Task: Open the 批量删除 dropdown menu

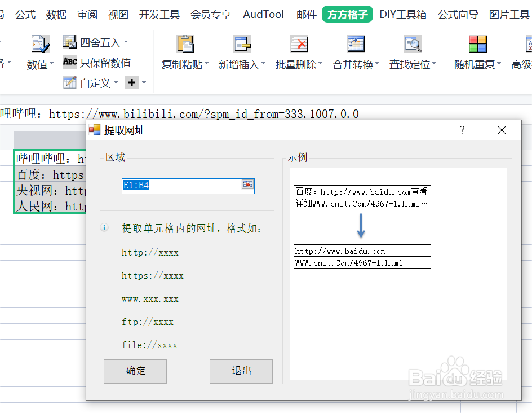Action: 320,64
